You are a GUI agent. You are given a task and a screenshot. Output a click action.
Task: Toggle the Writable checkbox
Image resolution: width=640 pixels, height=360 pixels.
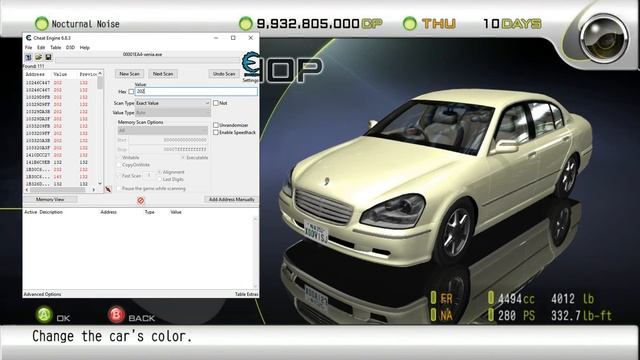[120, 158]
